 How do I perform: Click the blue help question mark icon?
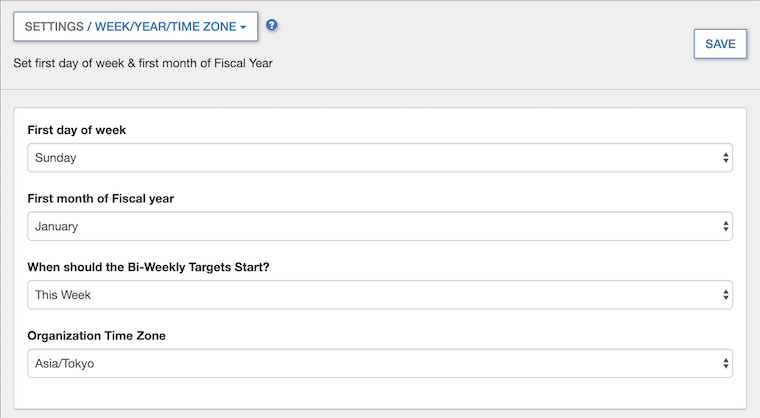(272, 26)
